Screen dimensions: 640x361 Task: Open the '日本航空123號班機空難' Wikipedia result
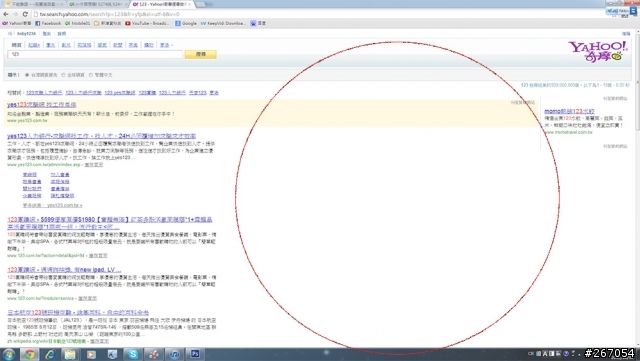coord(78,312)
